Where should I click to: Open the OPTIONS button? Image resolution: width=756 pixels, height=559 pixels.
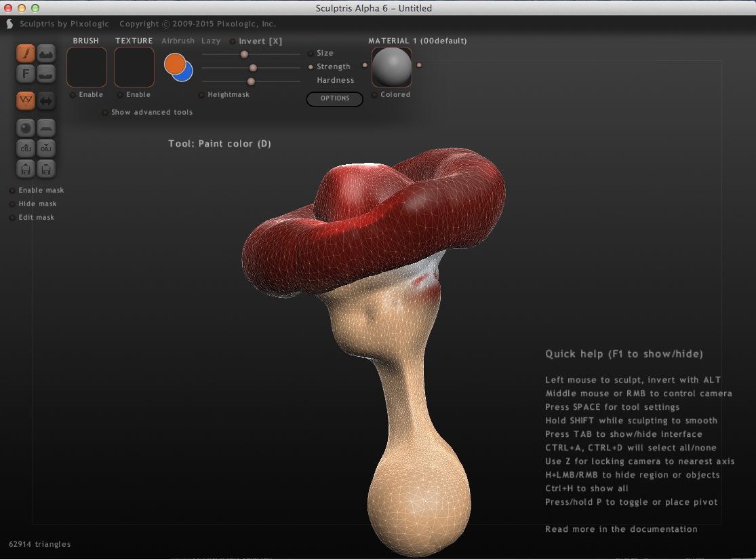click(x=335, y=98)
